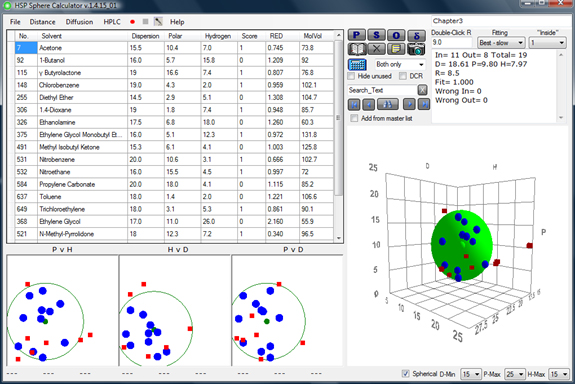
Task: Open the File menu
Action: (x=15, y=22)
